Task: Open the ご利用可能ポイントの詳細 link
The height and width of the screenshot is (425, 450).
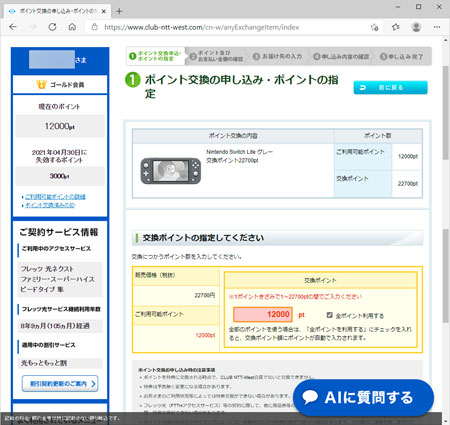Action: pos(55,197)
